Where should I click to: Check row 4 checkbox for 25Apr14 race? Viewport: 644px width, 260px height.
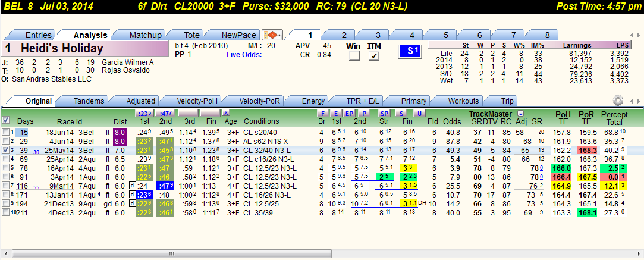(5, 158)
